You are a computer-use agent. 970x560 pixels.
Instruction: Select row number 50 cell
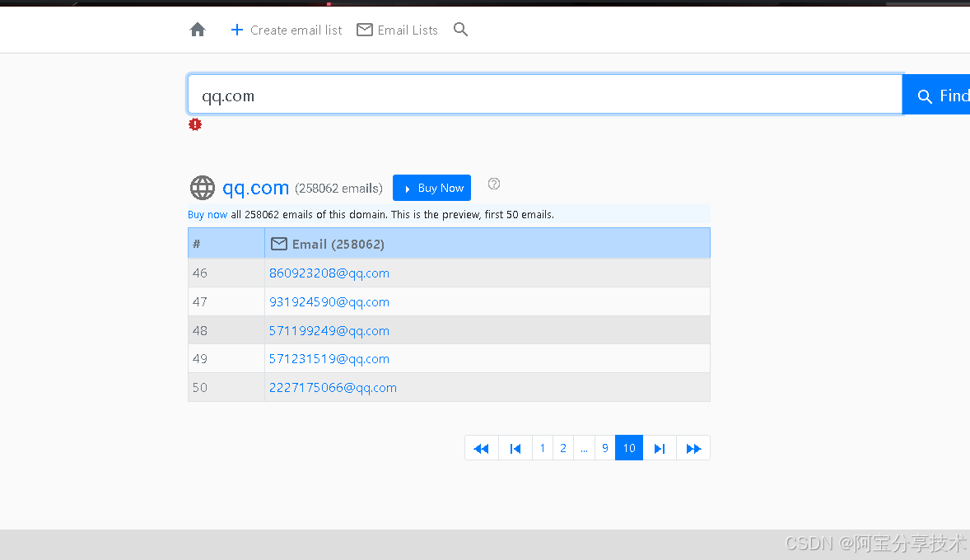click(226, 387)
